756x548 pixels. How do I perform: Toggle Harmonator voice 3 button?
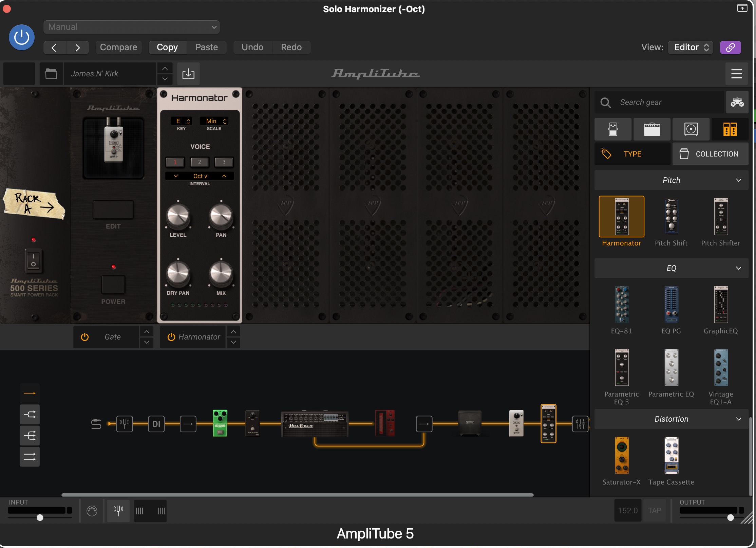pyautogui.click(x=224, y=162)
